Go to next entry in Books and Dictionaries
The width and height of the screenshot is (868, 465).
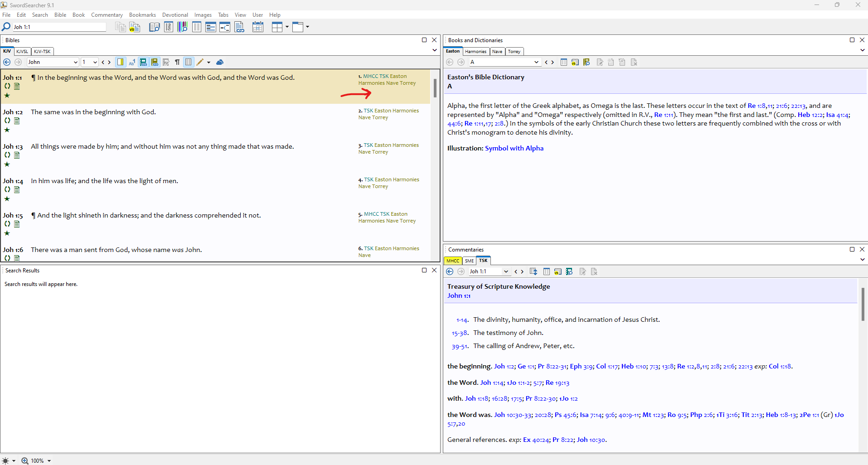(553, 62)
